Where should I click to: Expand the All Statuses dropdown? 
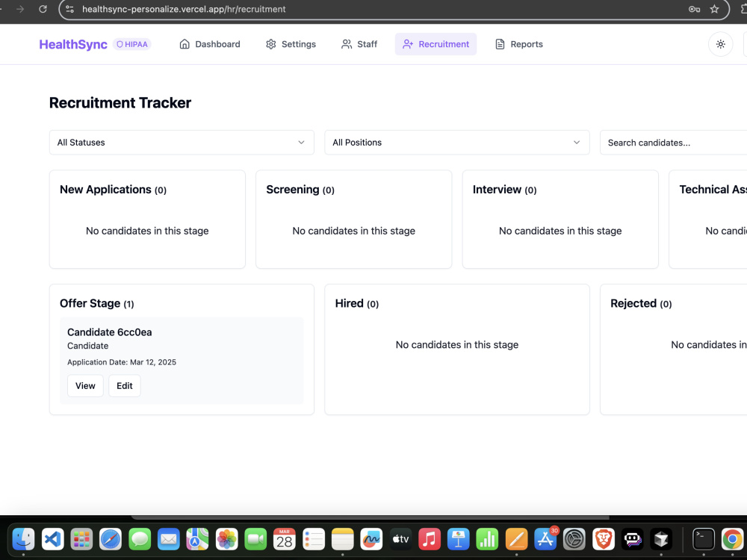click(182, 143)
